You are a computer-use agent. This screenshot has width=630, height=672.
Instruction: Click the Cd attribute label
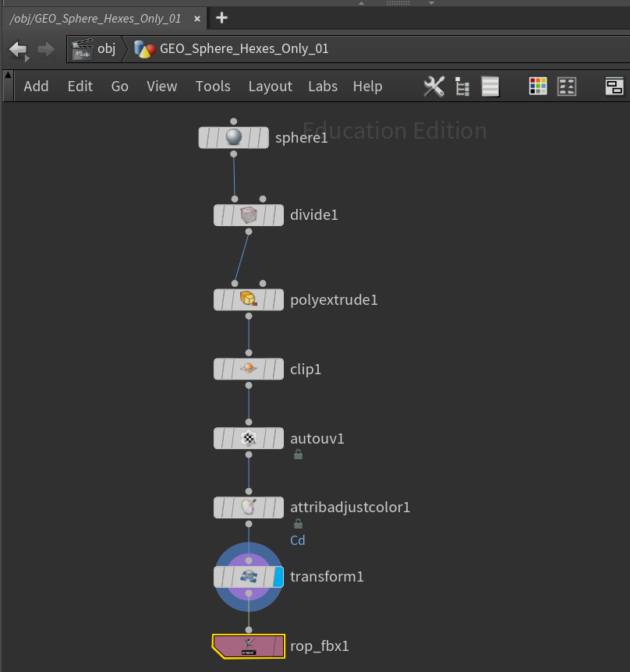pyautogui.click(x=298, y=540)
